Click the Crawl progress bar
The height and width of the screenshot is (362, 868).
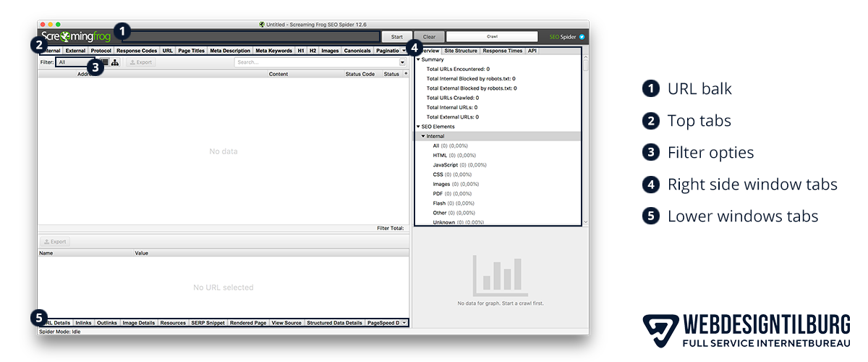point(492,36)
